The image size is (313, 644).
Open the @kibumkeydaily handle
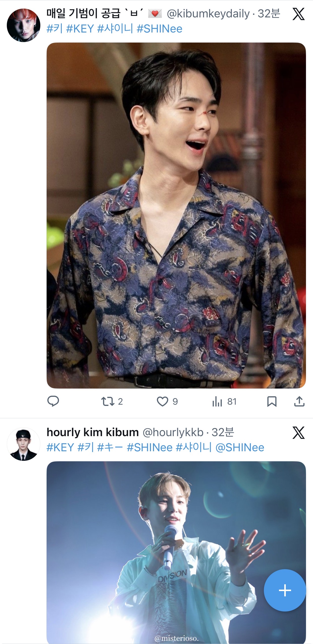point(208,14)
